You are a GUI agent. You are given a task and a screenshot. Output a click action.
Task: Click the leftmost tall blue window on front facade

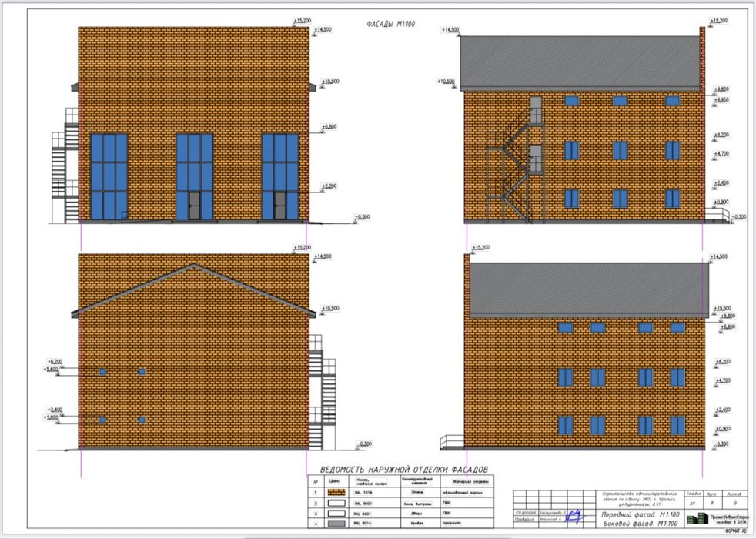[x=109, y=177]
